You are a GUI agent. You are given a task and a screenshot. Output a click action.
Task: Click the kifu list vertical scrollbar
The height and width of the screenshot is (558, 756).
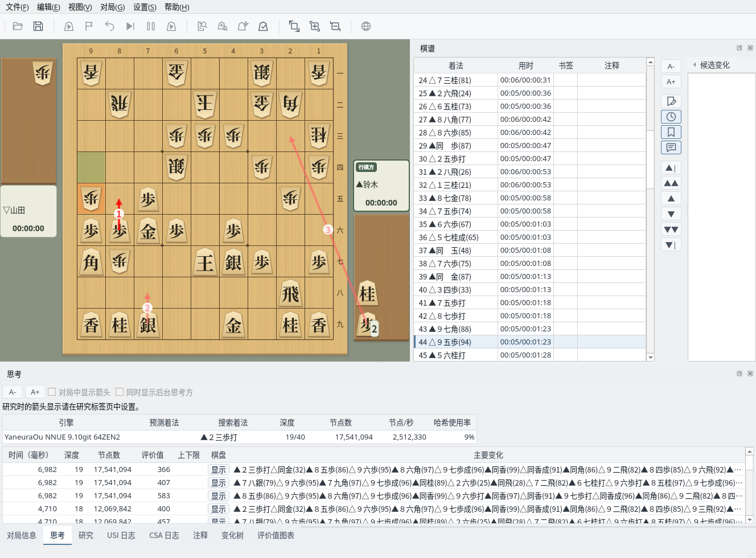[x=650, y=159]
